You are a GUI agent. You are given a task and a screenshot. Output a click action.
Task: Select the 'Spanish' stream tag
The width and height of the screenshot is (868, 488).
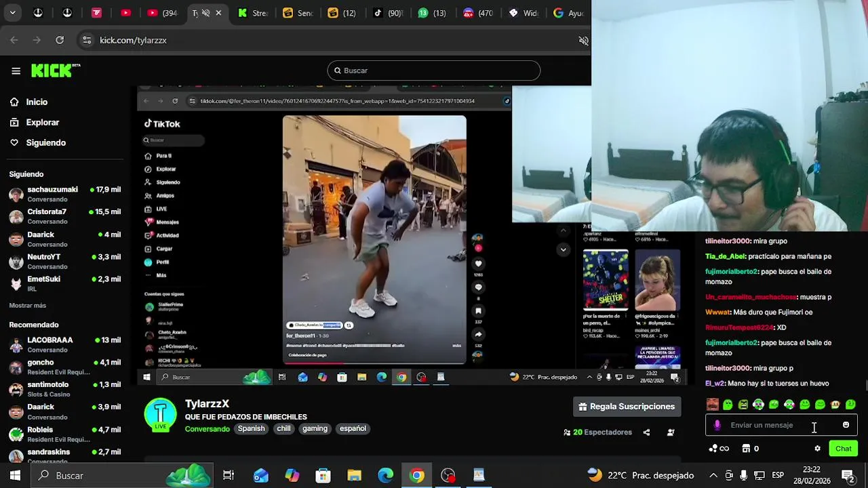(251, 428)
